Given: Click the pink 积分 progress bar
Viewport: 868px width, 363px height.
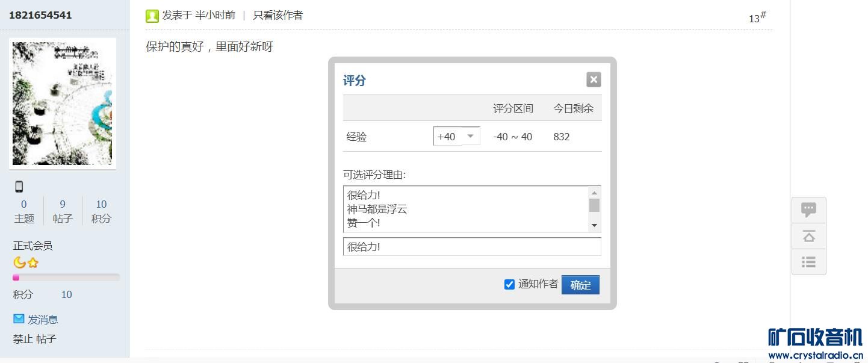Looking at the screenshot, I should [x=66, y=278].
